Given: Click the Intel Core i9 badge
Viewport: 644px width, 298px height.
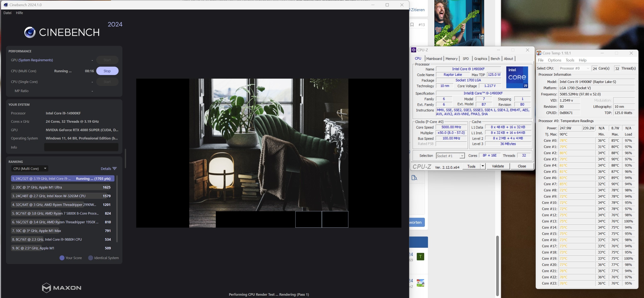Looking at the screenshot, I should [x=517, y=77].
